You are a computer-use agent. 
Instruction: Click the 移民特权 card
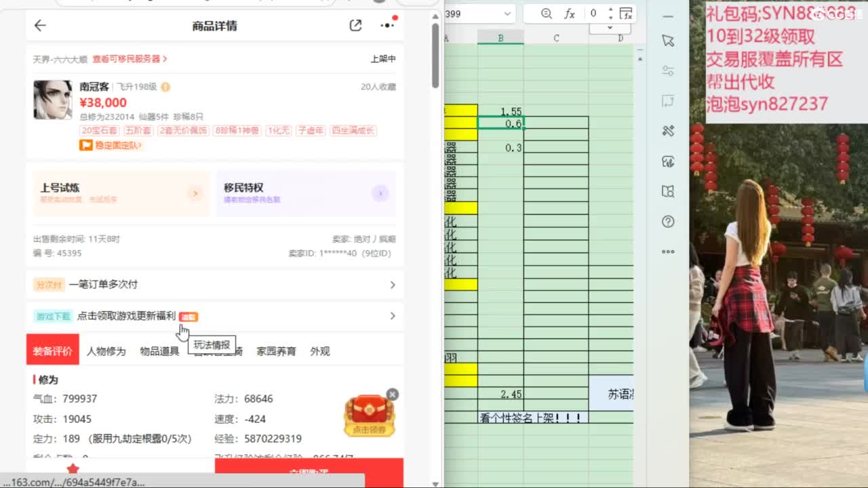pos(305,193)
